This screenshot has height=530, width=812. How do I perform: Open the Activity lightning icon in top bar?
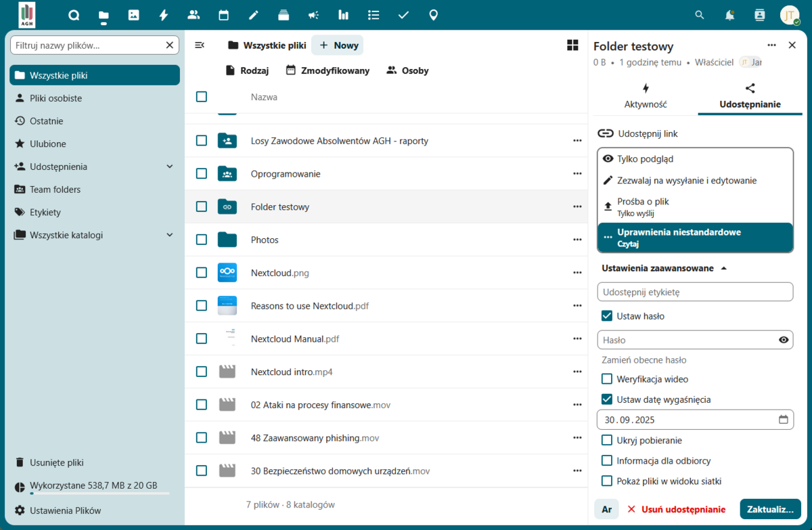[x=163, y=15]
